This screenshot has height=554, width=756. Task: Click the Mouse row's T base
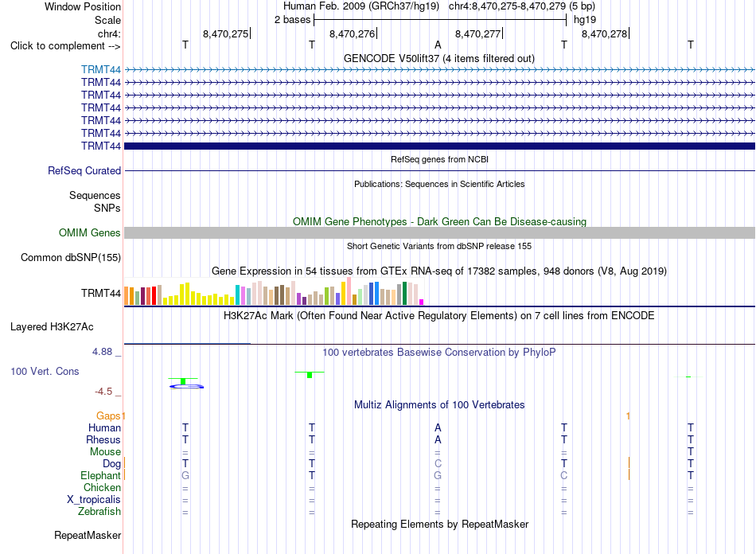pos(691,452)
